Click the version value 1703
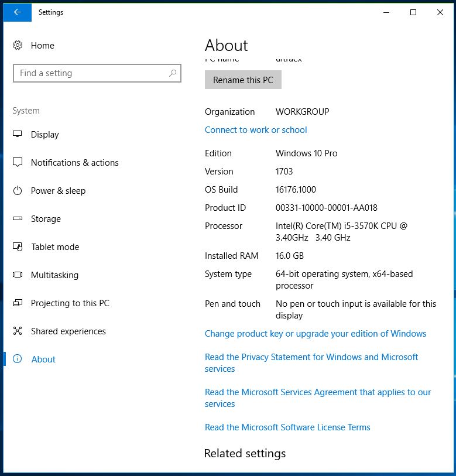The image size is (456, 476). point(284,172)
